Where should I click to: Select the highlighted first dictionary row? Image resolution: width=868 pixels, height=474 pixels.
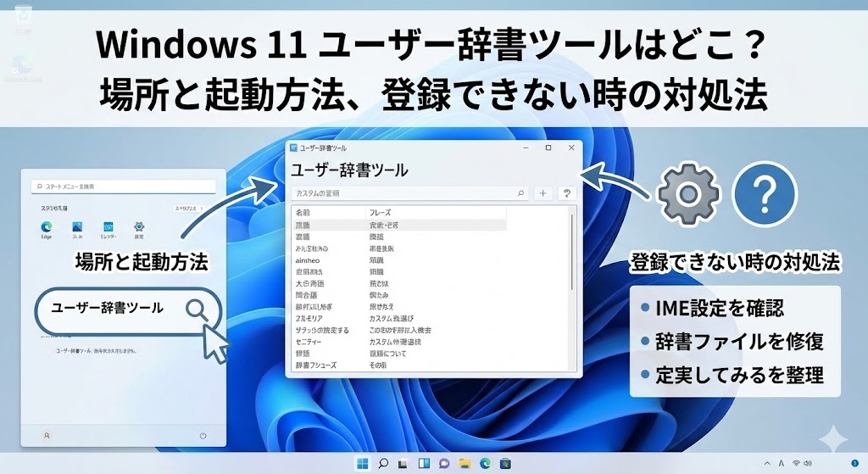pos(399,226)
